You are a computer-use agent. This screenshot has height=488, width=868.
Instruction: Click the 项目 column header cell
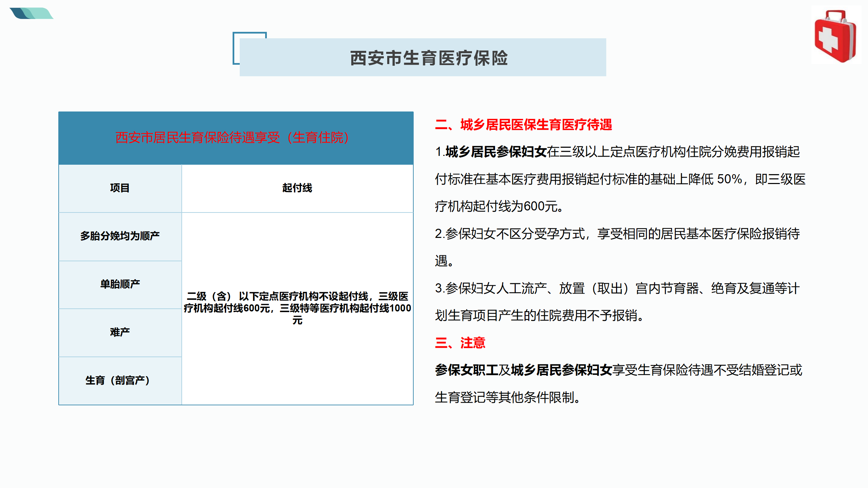(x=120, y=188)
